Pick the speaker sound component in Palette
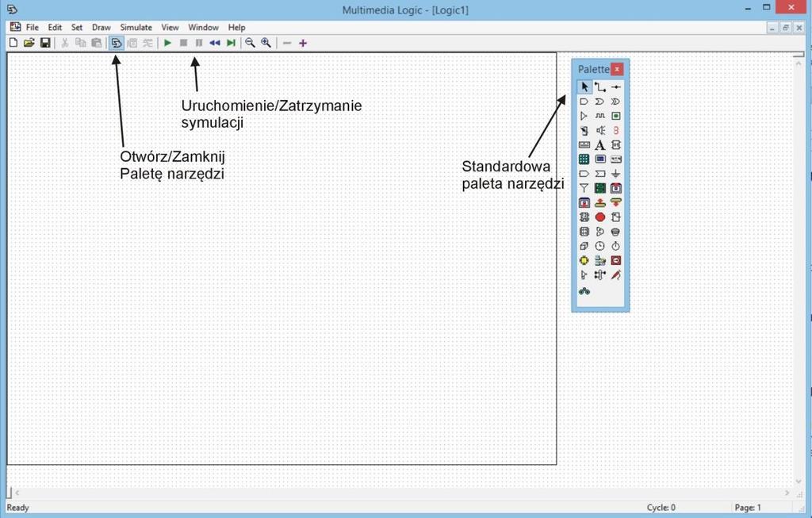 coord(599,131)
